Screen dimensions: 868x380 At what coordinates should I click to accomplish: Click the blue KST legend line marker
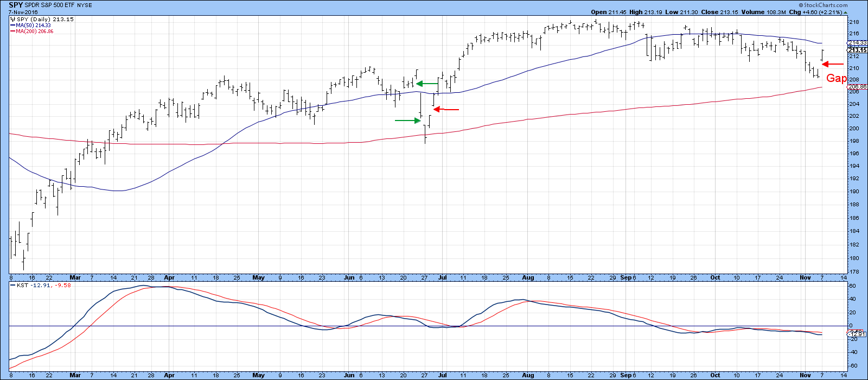[12, 285]
